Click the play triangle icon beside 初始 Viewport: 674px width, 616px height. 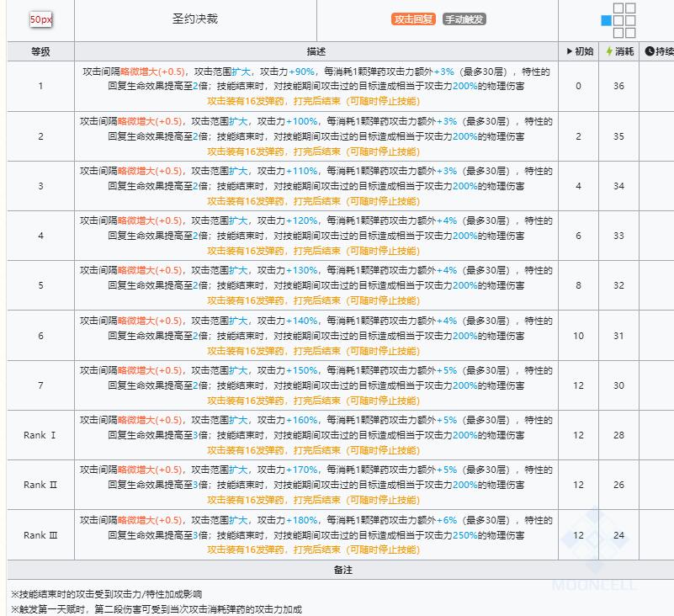coord(569,51)
